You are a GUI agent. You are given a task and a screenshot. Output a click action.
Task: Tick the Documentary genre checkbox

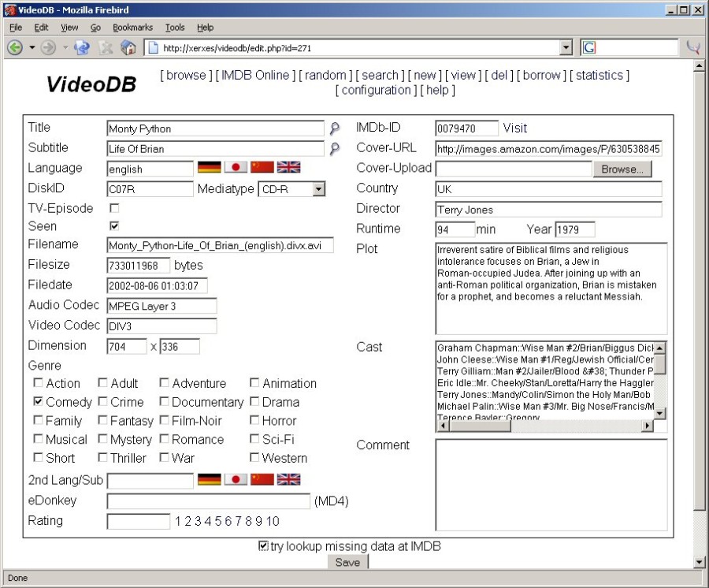[164, 401]
